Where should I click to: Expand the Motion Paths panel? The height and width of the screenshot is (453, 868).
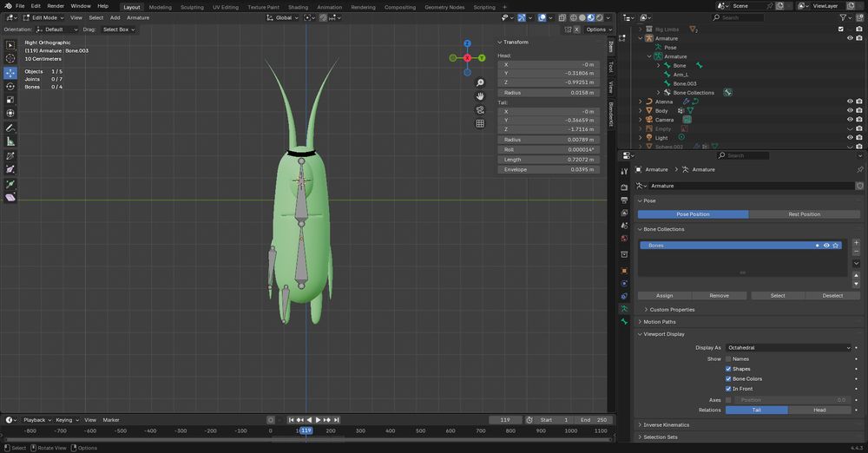click(660, 322)
